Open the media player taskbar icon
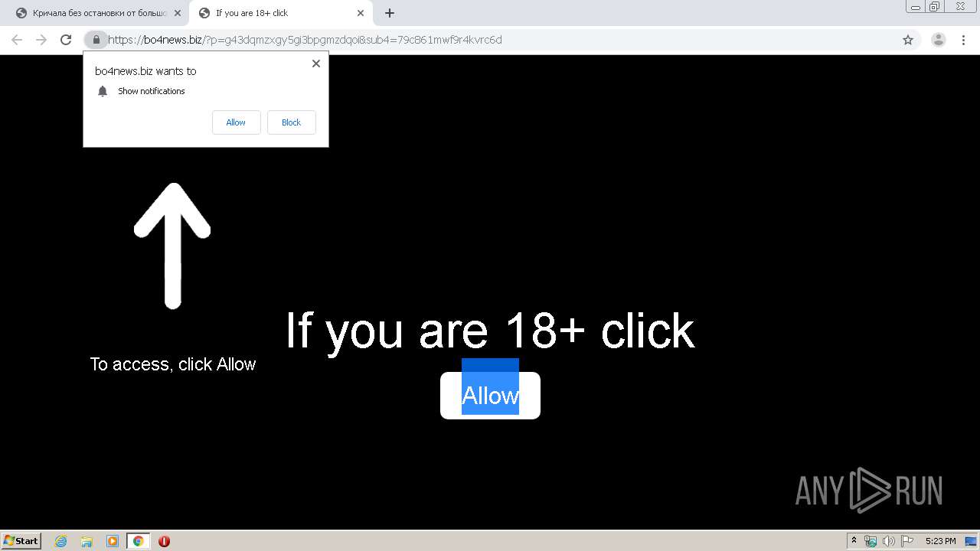The width and height of the screenshot is (980, 551). tap(113, 541)
